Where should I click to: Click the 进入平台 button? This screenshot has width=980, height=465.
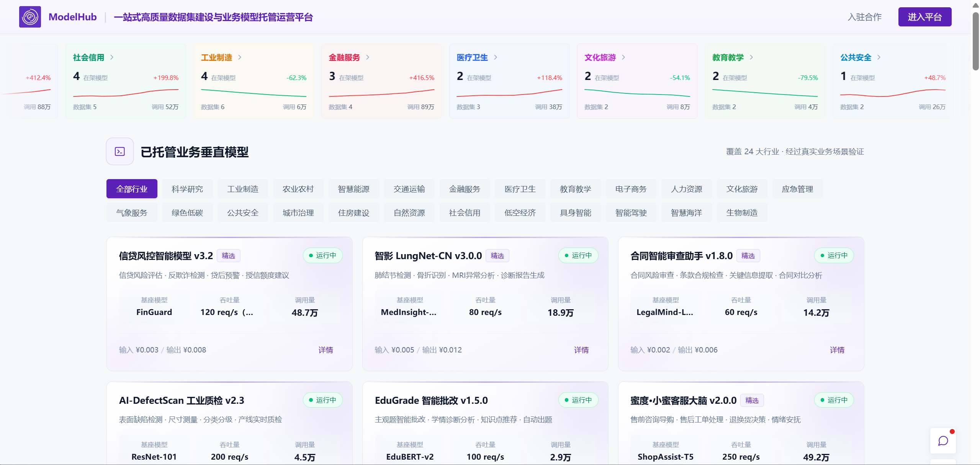tap(925, 17)
